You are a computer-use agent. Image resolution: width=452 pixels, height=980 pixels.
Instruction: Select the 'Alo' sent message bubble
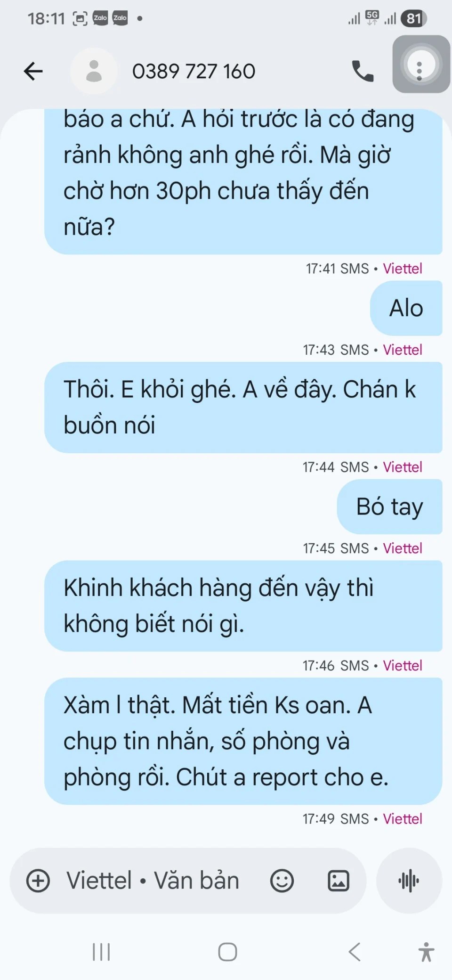pos(406,308)
